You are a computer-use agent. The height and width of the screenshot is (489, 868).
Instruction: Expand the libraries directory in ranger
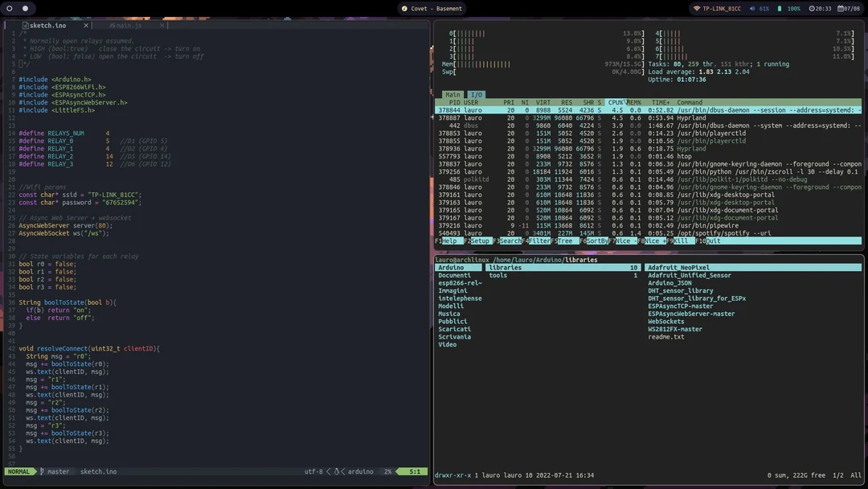pos(505,267)
